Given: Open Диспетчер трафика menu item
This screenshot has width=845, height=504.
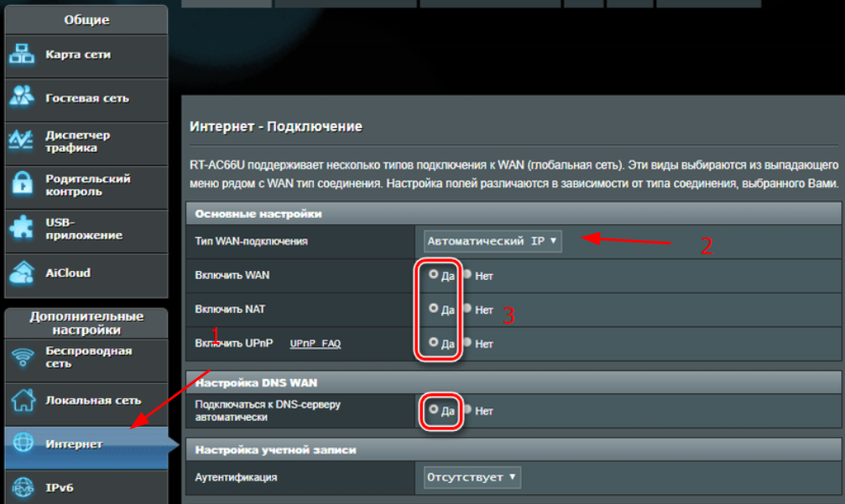Looking at the screenshot, I should click(x=86, y=143).
